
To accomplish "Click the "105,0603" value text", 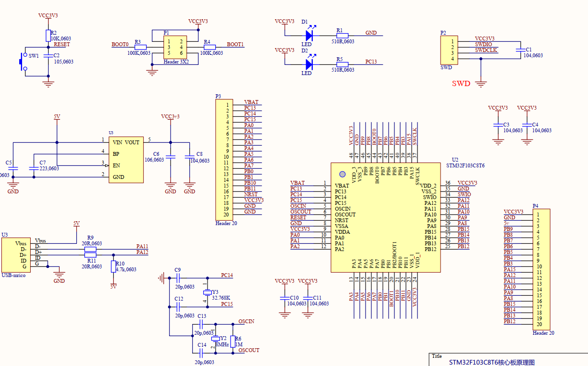I will [x=64, y=62].
